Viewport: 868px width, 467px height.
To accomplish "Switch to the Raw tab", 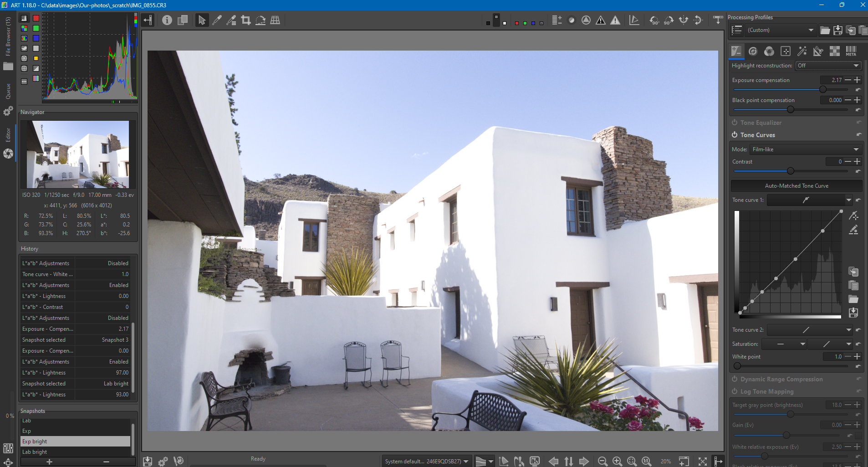I will pos(835,51).
